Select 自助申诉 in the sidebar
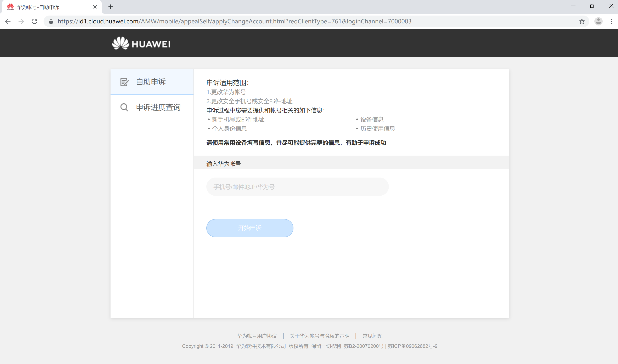Image resolution: width=618 pixels, height=364 pixels. pos(151,82)
